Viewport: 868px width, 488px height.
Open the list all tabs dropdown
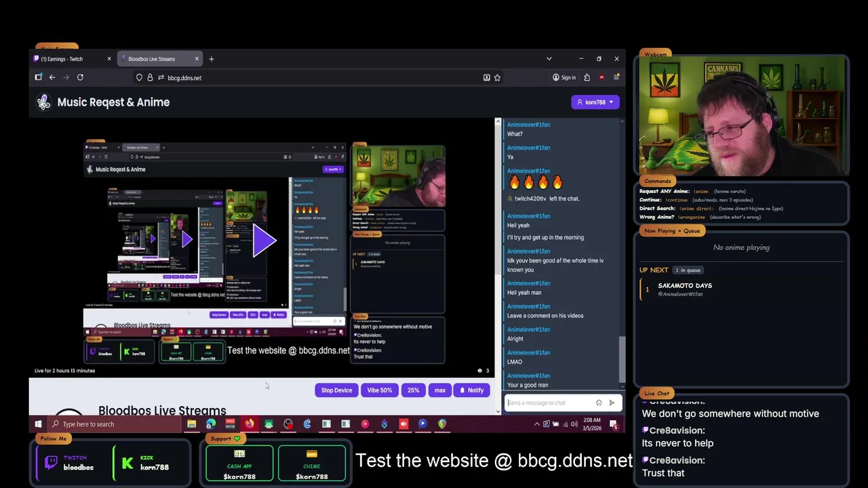549,59
